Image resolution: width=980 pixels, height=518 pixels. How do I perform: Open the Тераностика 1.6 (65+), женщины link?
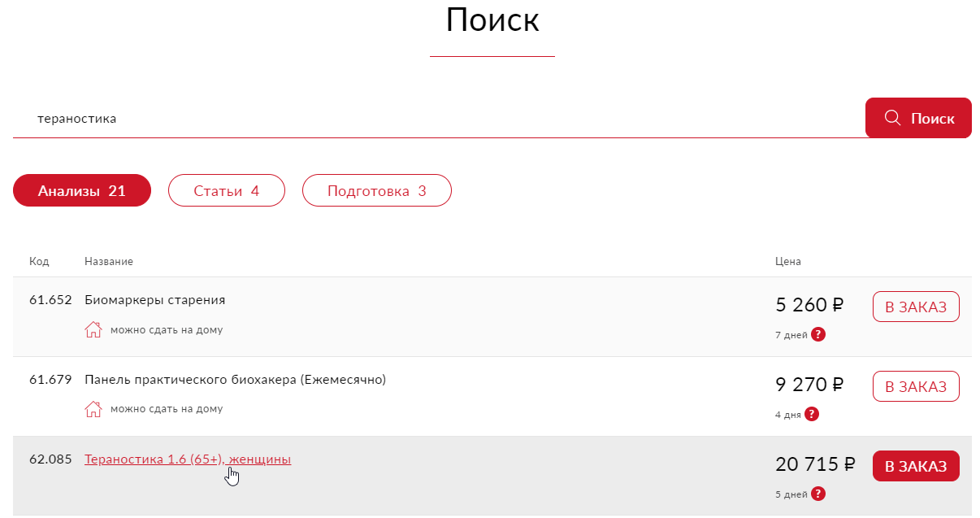click(x=188, y=459)
